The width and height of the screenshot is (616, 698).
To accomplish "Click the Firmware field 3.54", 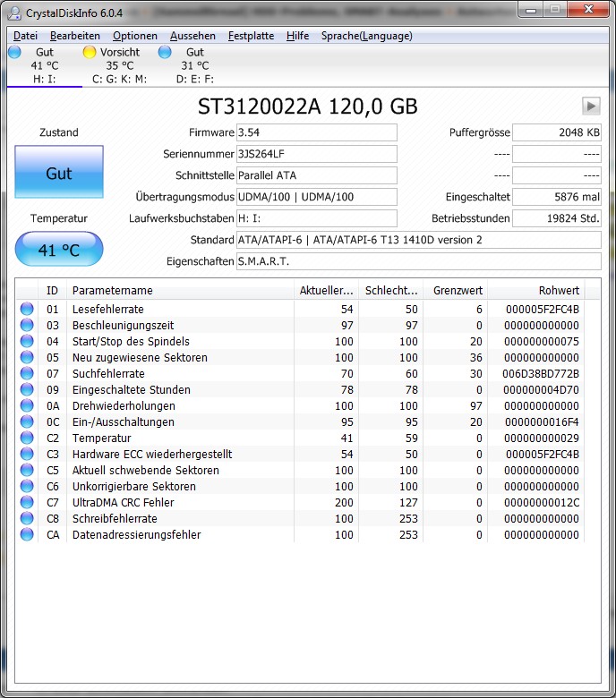I will (317, 132).
